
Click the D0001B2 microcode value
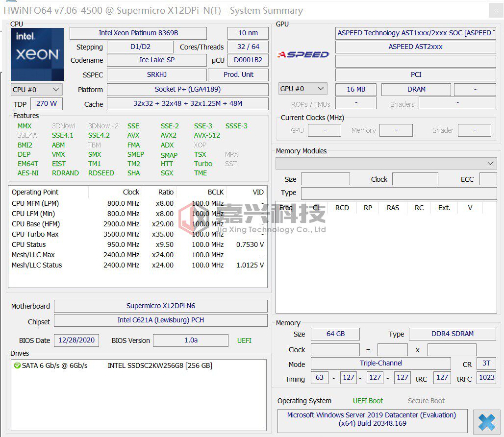click(248, 60)
